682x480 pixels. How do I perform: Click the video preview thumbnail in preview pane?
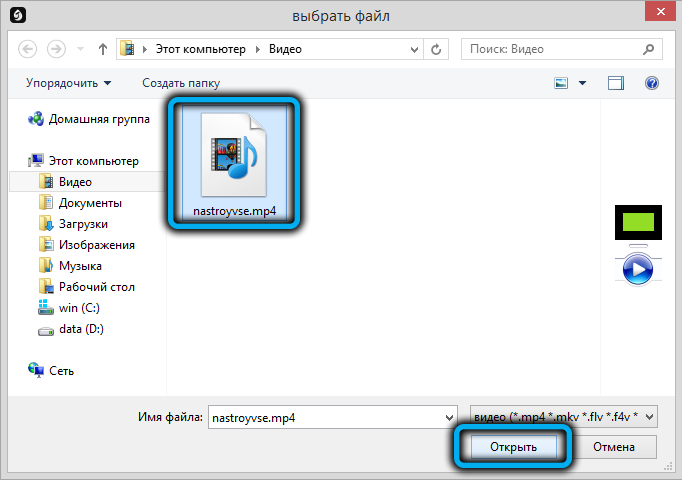click(x=638, y=222)
